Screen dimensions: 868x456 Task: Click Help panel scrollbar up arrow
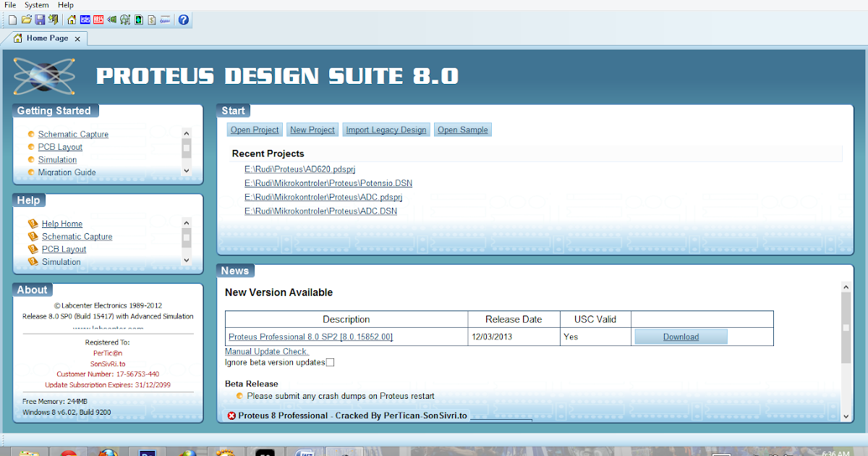187,223
